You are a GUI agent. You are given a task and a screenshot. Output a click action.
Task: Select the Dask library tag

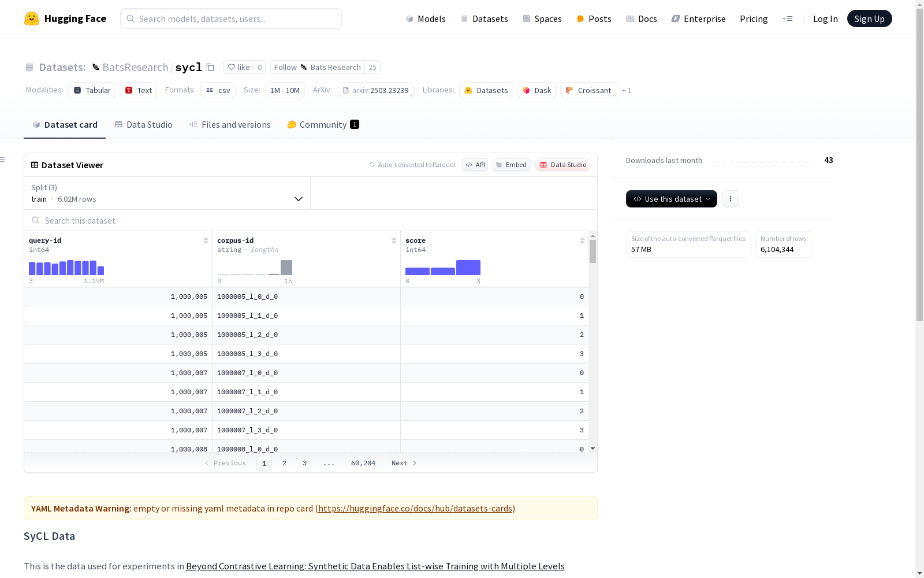537,90
